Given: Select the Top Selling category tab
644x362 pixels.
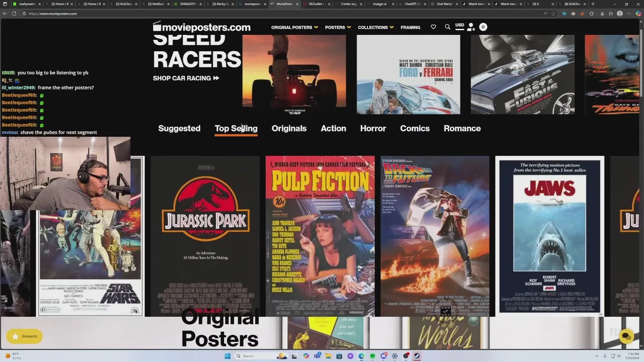Looking at the screenshot, I should point(236,128).
